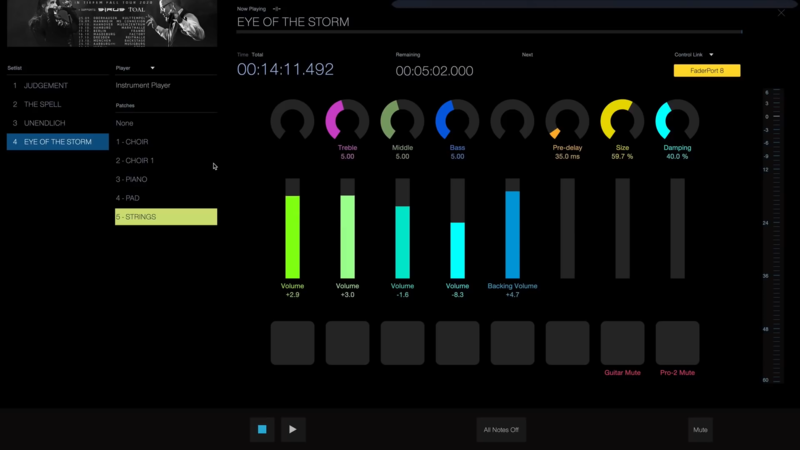Screen dimensions: 800x450
Task: Select THE SPELL in the setlist
Action: coord(58,104)
